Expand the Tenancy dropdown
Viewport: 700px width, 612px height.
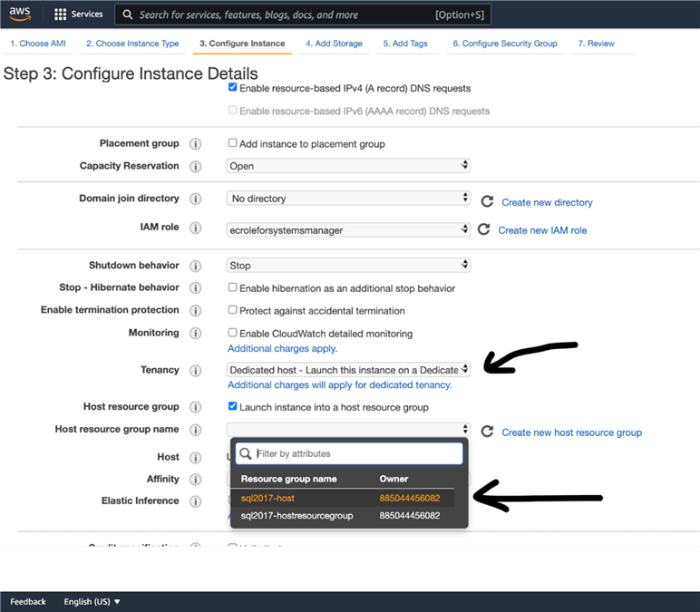tap(348, 370)
